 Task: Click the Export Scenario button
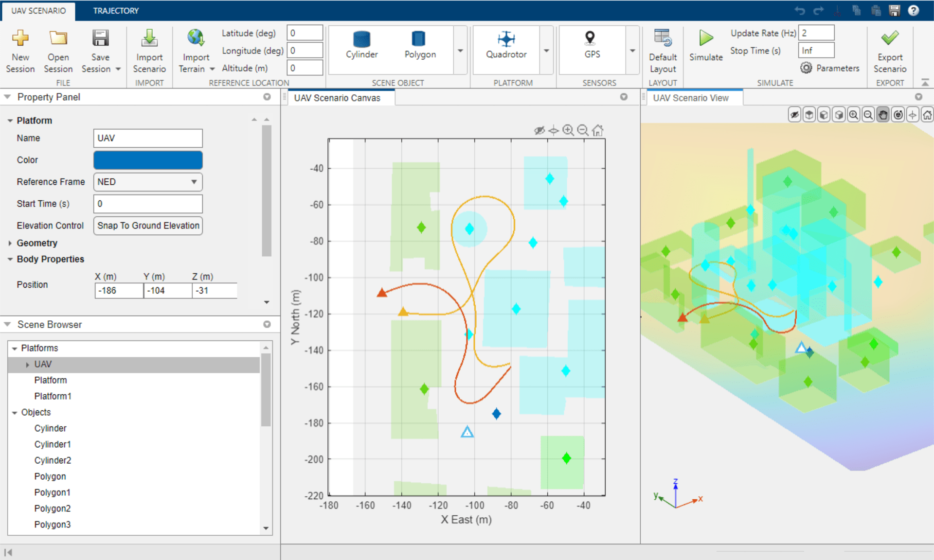click(x=890, y=49)
